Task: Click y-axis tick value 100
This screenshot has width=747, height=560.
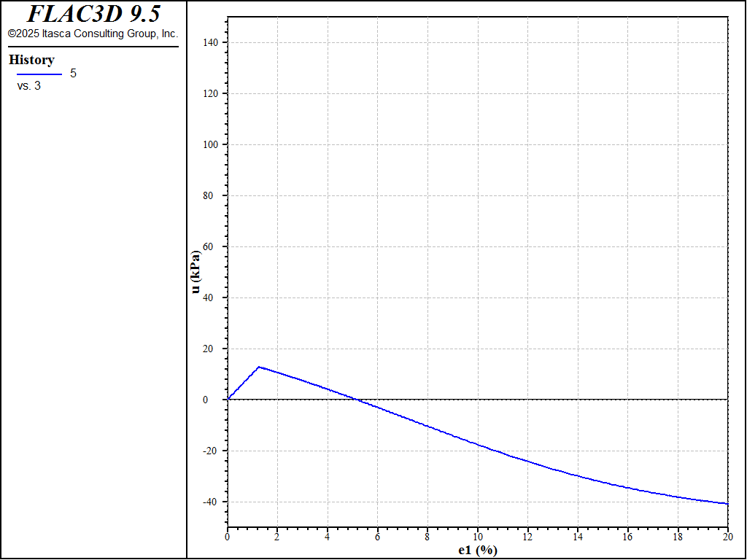Action: point(210,145)
